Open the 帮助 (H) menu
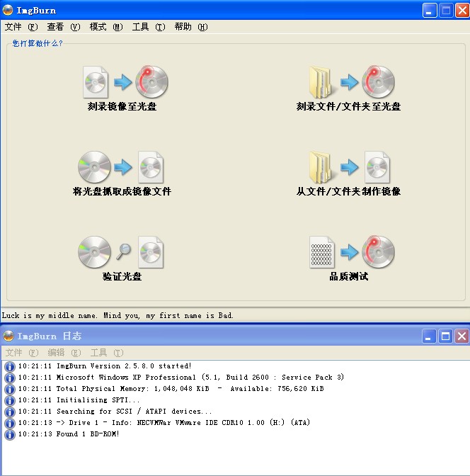 pos(191,27)
